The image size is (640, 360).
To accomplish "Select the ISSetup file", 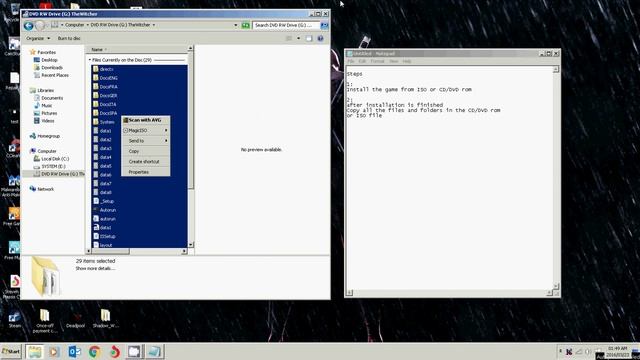I will [x=104, y=236].
